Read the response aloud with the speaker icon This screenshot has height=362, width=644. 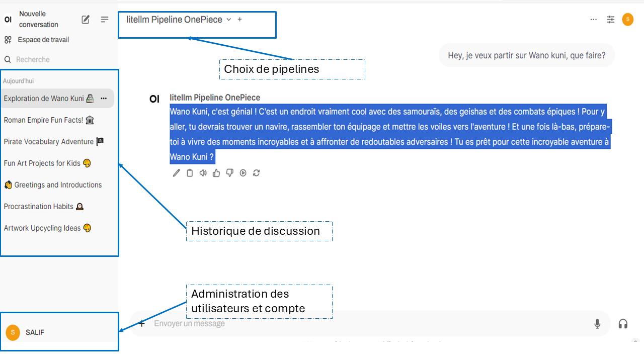coord(203,173)
